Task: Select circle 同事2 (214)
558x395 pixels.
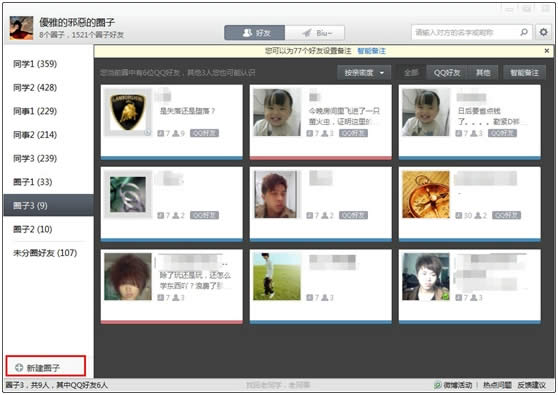Action: click(x=48, y=135)
